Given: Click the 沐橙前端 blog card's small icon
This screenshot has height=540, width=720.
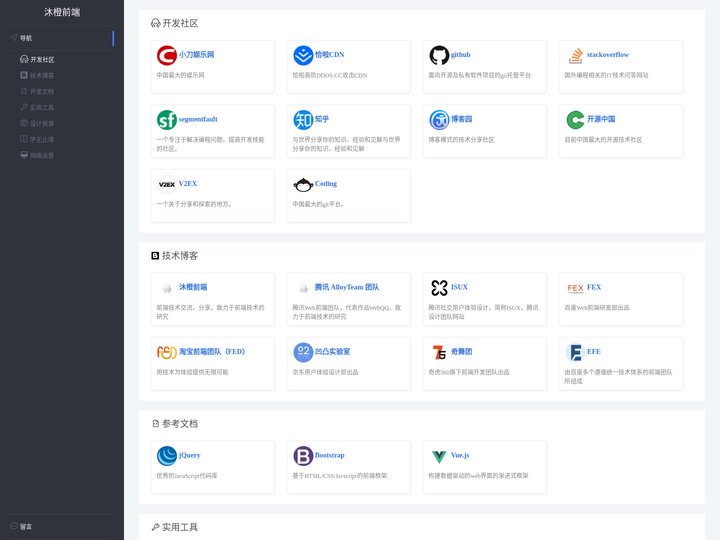Looking at the screenshot, I should [x=167, y=288].
